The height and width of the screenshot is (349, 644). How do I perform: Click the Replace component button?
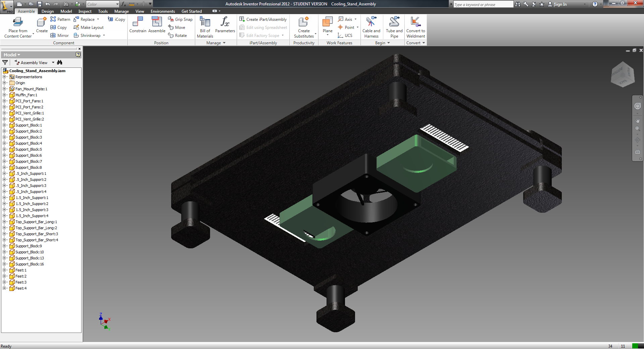(84, 19)
